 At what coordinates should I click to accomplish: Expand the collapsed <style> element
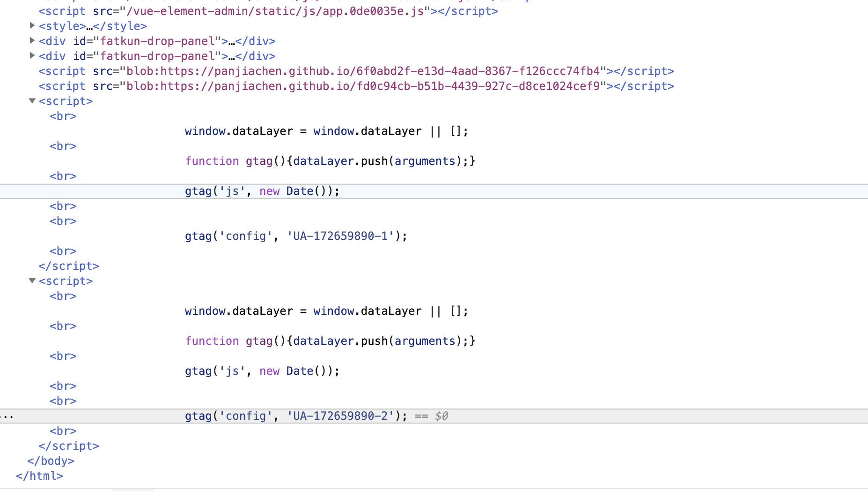(x=31, y=26)
